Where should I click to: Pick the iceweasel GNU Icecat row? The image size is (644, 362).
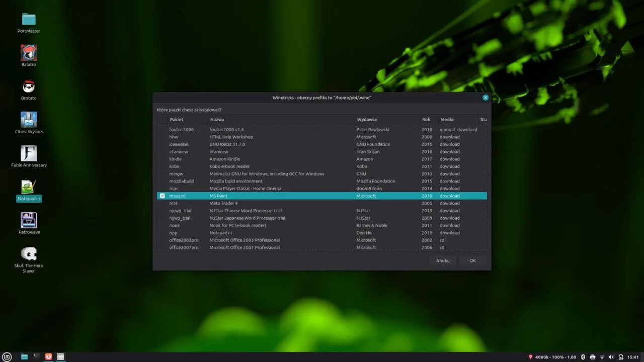tap(322, 144)
